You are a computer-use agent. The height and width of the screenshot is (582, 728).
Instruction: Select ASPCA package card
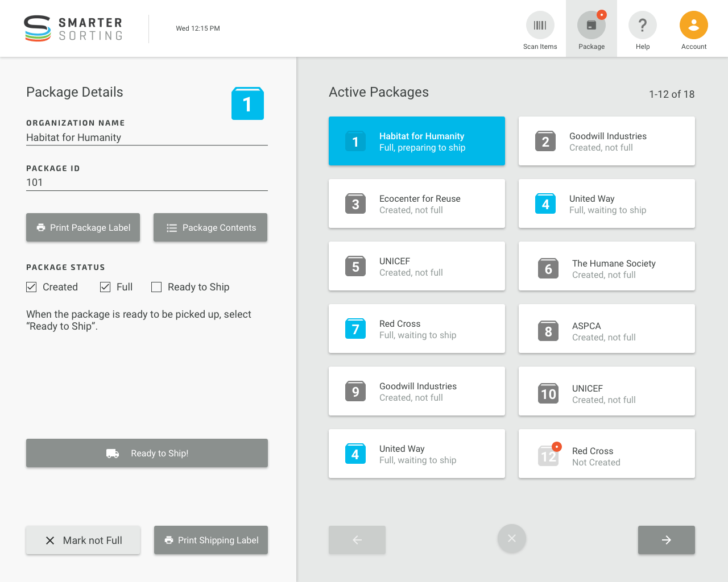point(607,329)
